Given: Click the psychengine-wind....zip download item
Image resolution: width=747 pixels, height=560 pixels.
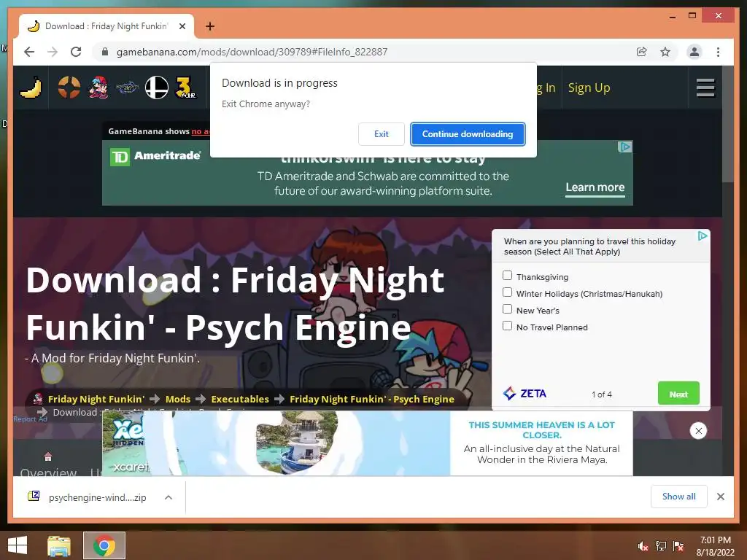Looking at the screenshot, I should click(98, 497).
